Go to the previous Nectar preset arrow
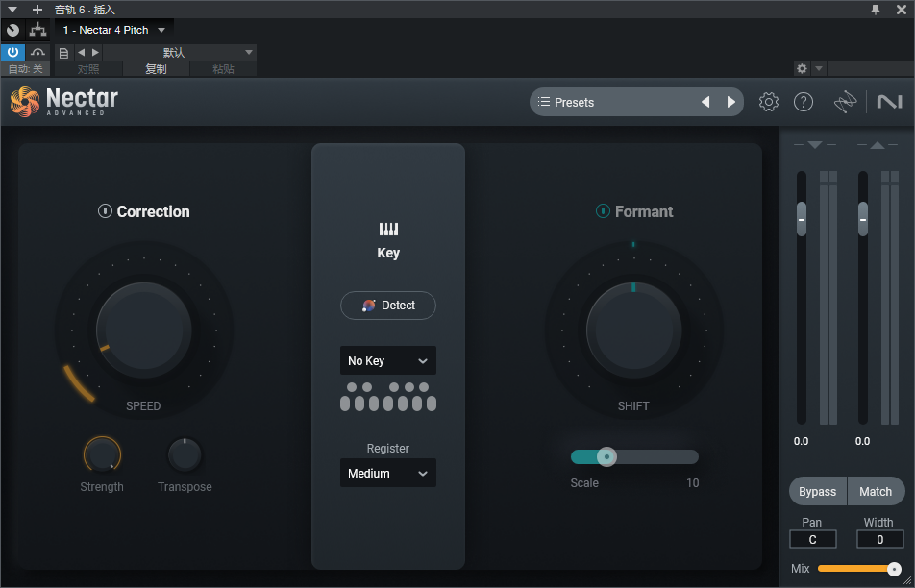The image size is (915, 588). 705,102
